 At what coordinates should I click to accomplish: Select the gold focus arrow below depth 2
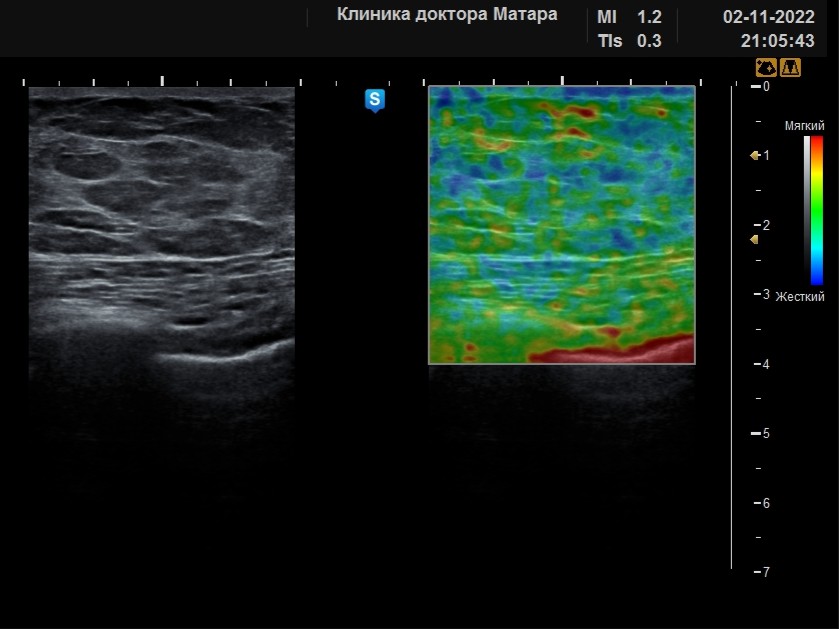[x=754, y=240]
